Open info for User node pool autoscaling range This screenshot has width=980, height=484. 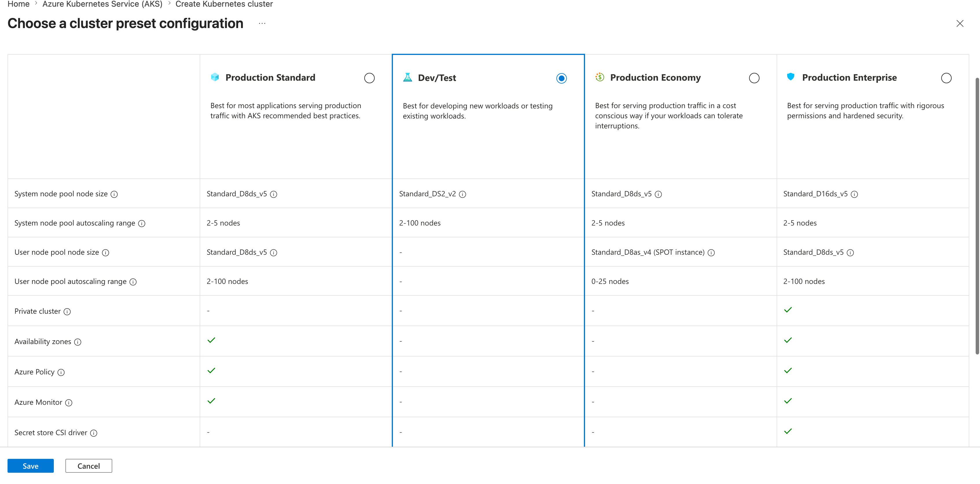[133, 282]
